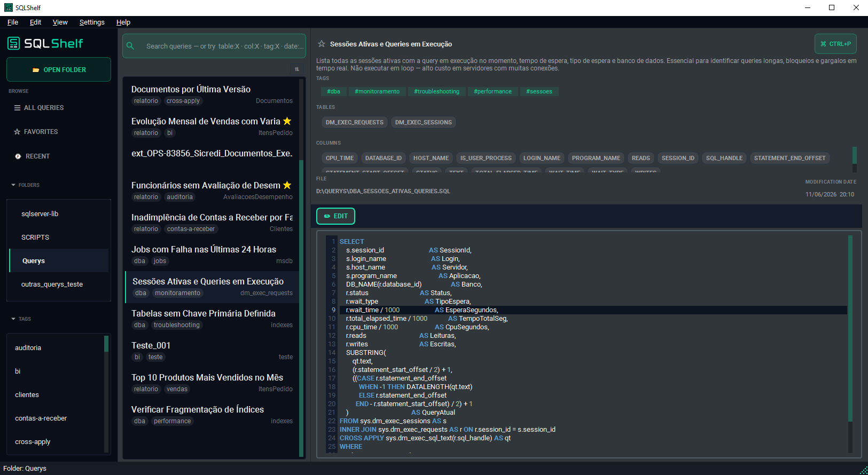Click the SQL_HANDLE column chip
The image size is (868, 475).
tap(724, 158)
